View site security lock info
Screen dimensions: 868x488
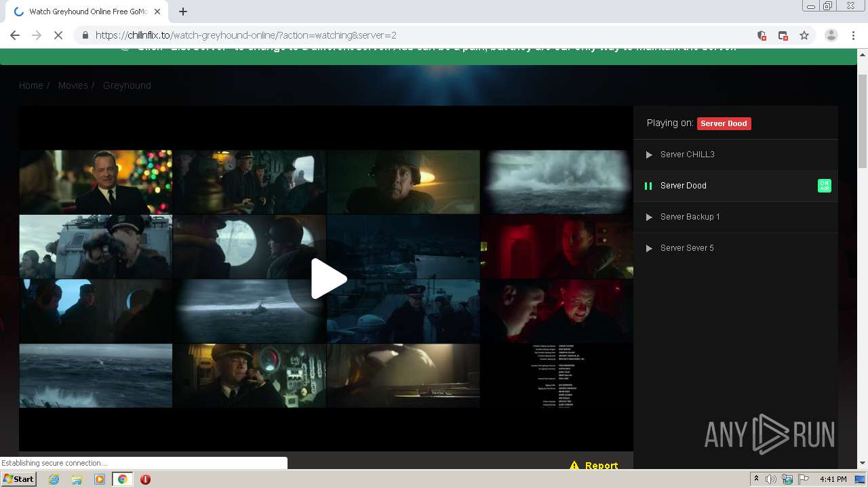point(85,35)
